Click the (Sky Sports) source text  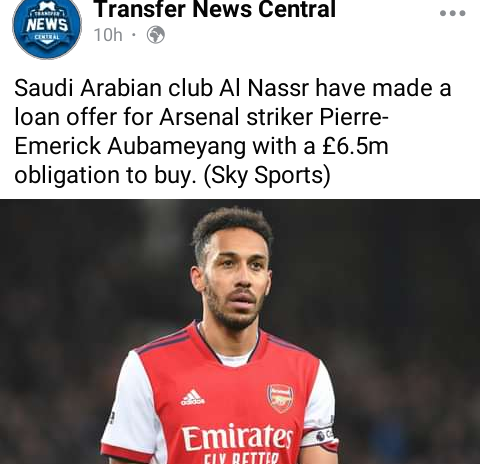(267, 175)
